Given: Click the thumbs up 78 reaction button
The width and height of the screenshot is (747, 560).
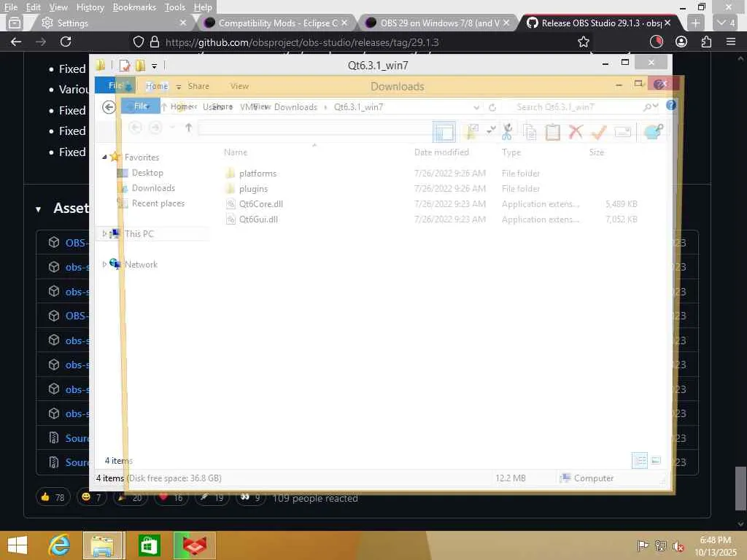Looking at the screenshot, I should coord(53,497).
